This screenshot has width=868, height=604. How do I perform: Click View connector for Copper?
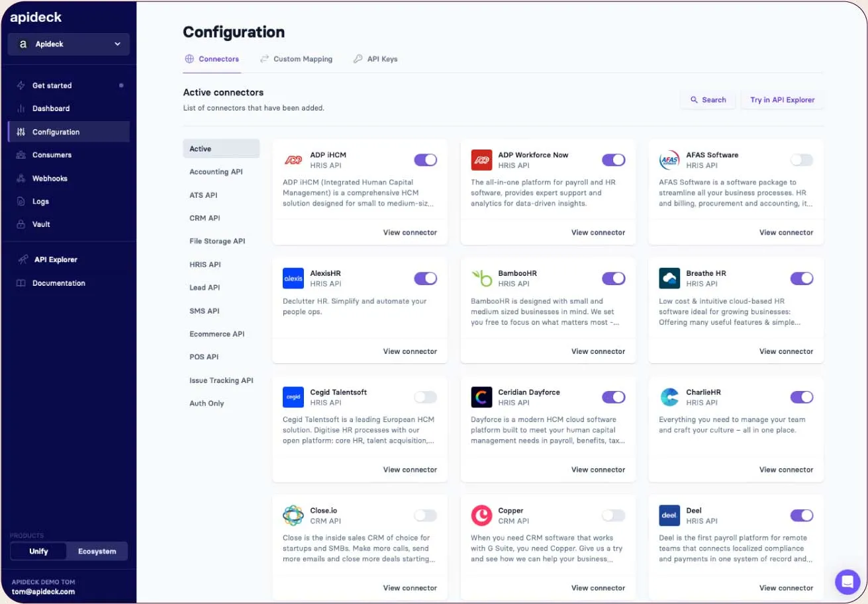(x=598, y=588)
